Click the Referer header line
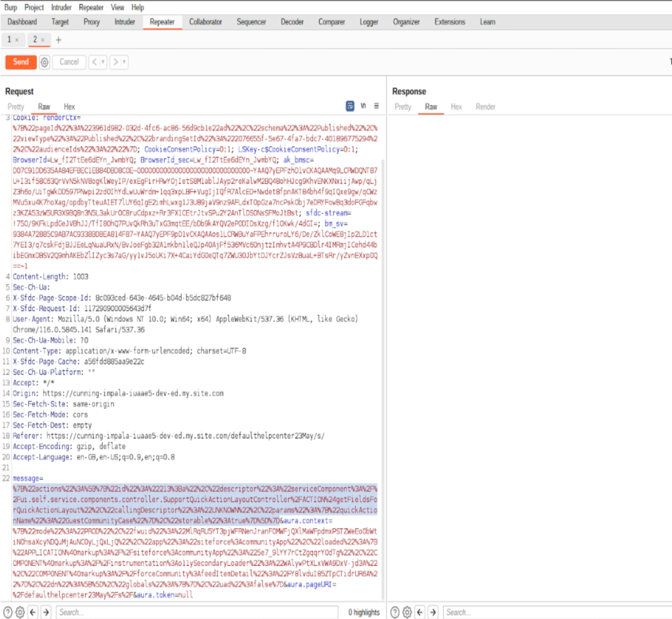The height and width of the screenshot is (619, 672). tap(169, 435)
